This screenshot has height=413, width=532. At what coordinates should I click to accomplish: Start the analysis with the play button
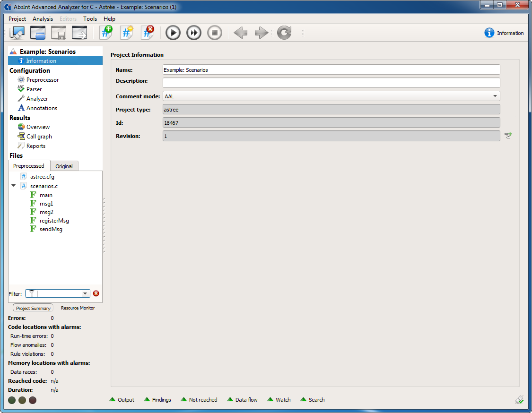point(173,33)
